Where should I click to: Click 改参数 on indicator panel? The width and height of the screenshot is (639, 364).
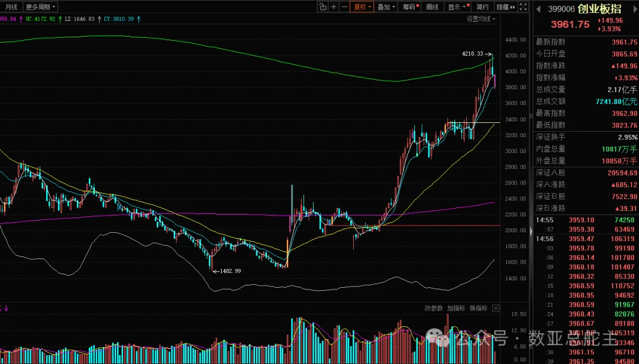click(x=434, y=308)
